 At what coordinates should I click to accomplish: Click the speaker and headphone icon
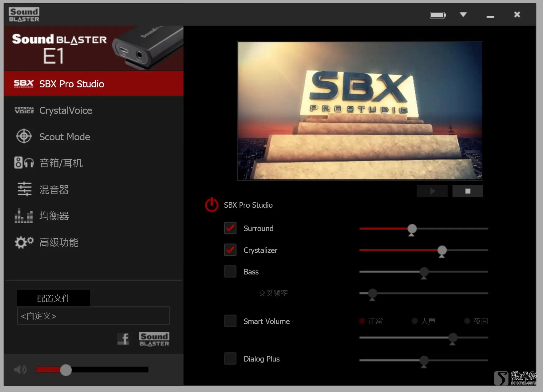pyautogui.click(x=24, y=163)
